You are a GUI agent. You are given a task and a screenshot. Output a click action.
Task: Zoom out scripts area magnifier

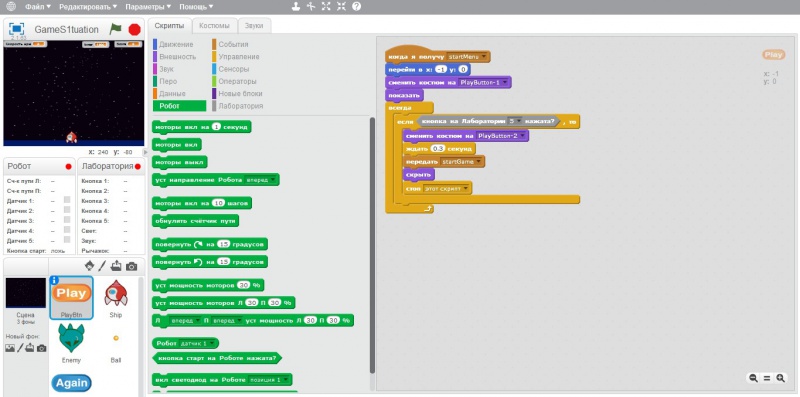pyautogui.click(x=753, y=378)
